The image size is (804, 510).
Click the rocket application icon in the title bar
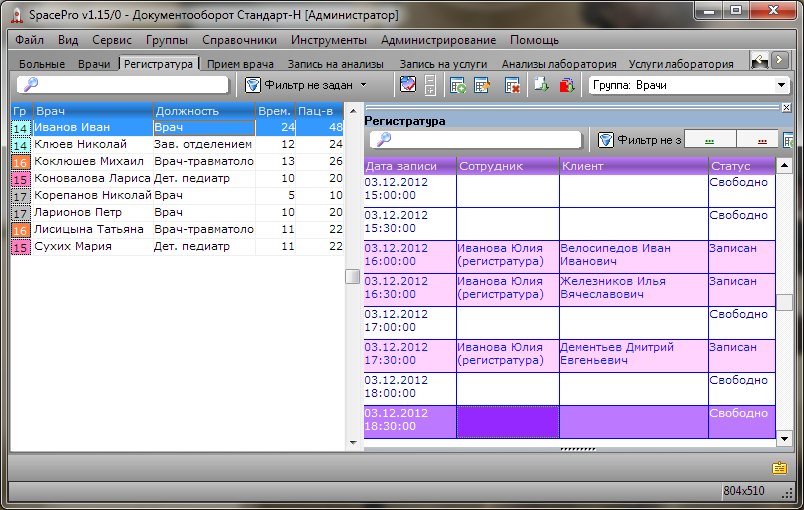(17, 15)
